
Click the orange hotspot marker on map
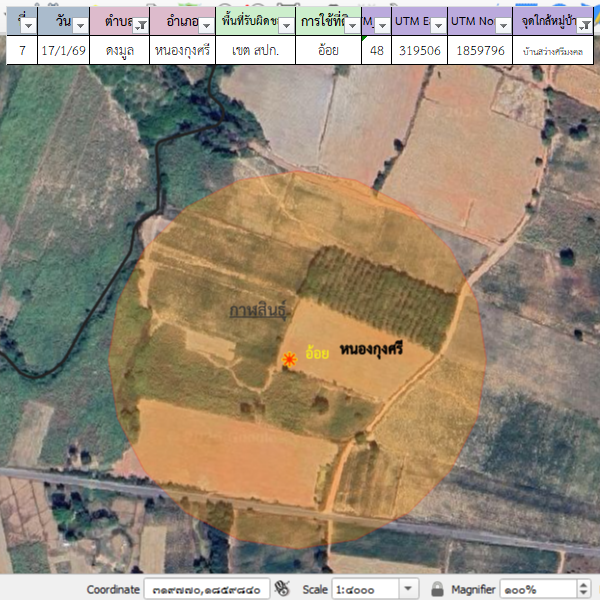[289, 359]
